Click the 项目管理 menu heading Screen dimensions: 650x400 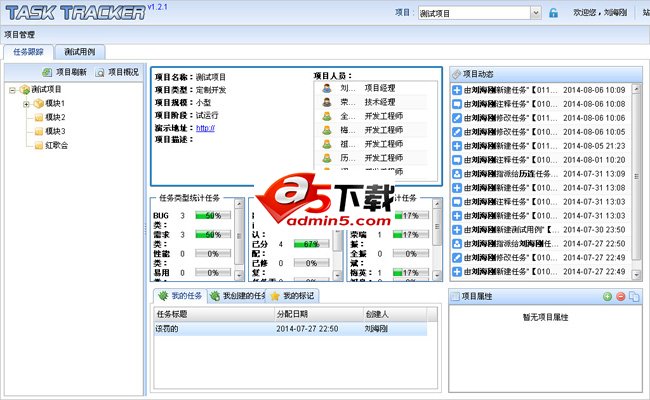pyautogui.click(x=19, y=35)
